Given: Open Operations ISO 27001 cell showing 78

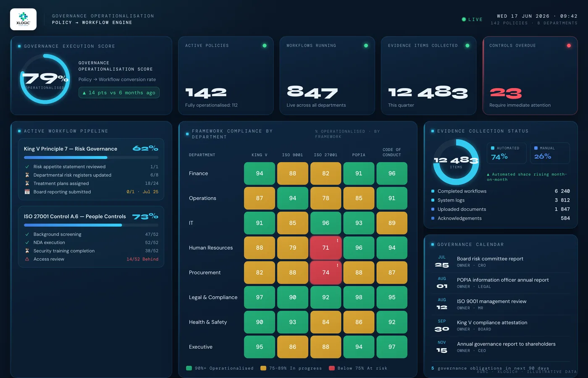Looking at the screenshot, I should click(x=325, y=198).
